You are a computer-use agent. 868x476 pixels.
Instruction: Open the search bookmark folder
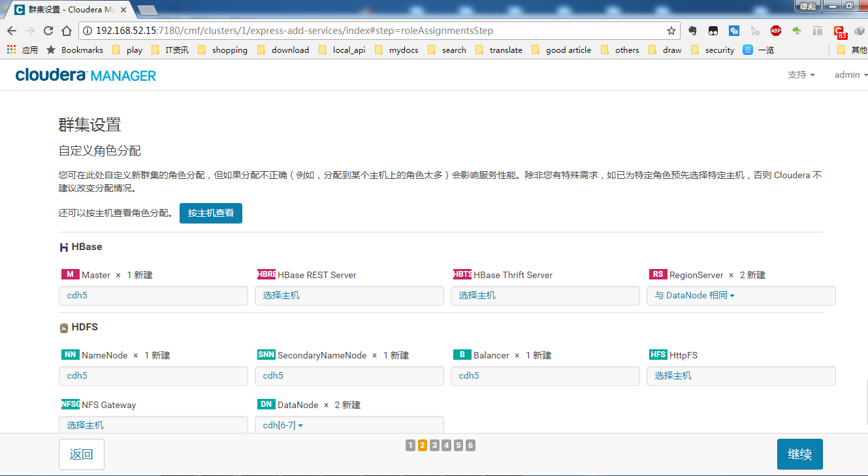pyautogui.click(x=447, y=50)
